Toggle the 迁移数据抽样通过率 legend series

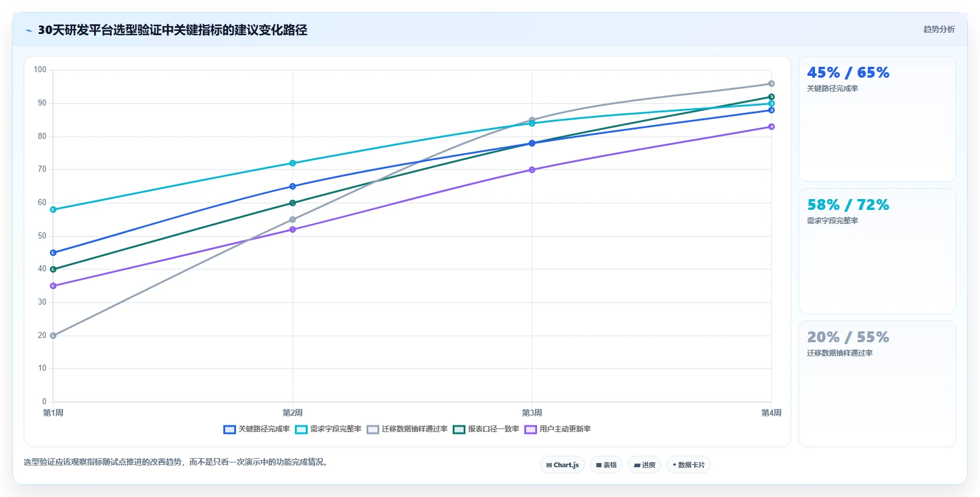tap(407, 429)
